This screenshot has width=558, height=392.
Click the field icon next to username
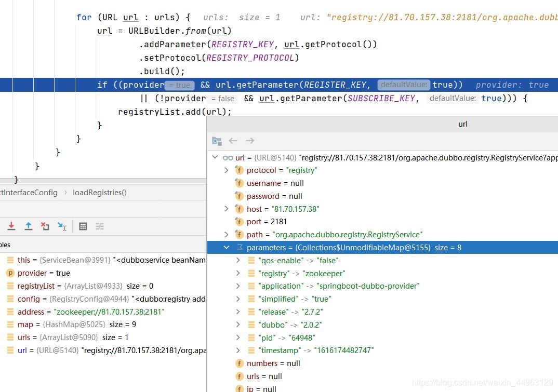click(x=239, y=183)
